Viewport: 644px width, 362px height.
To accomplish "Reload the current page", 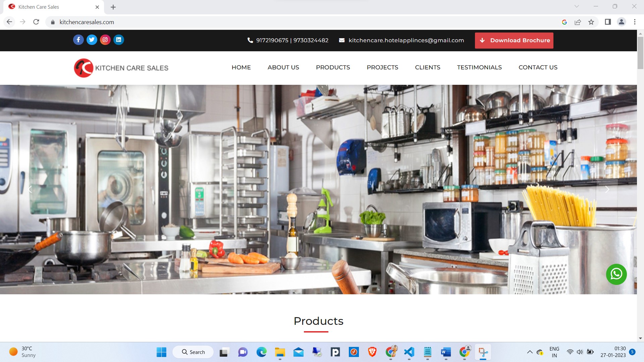I will [x=36, y=22].
